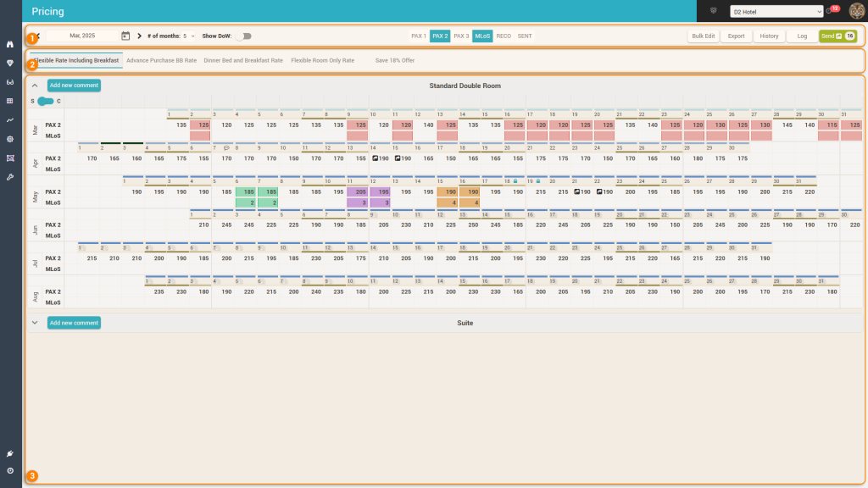Click the icon beside 190 on April 15

pyautogui.click(x=398, y=158)
